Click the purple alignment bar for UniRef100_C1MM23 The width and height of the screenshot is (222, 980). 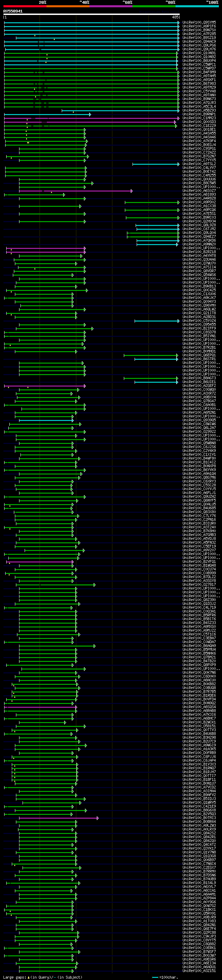(x=92, y=118)
